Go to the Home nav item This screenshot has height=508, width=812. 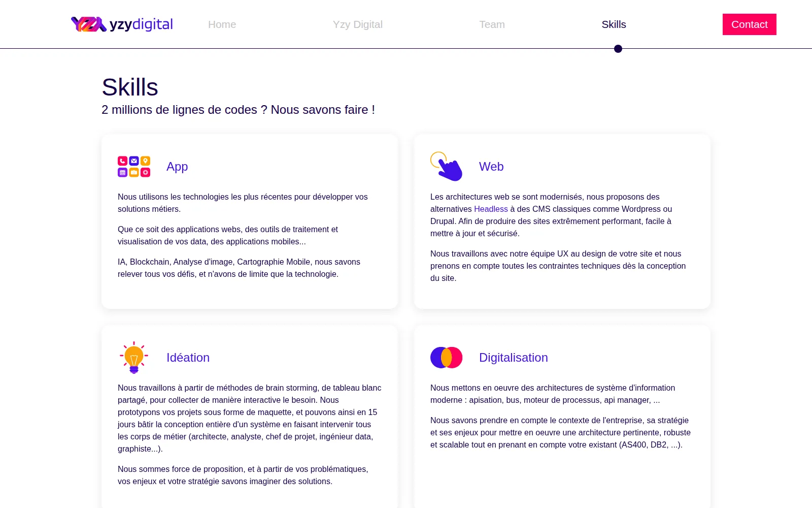(222, 24)
